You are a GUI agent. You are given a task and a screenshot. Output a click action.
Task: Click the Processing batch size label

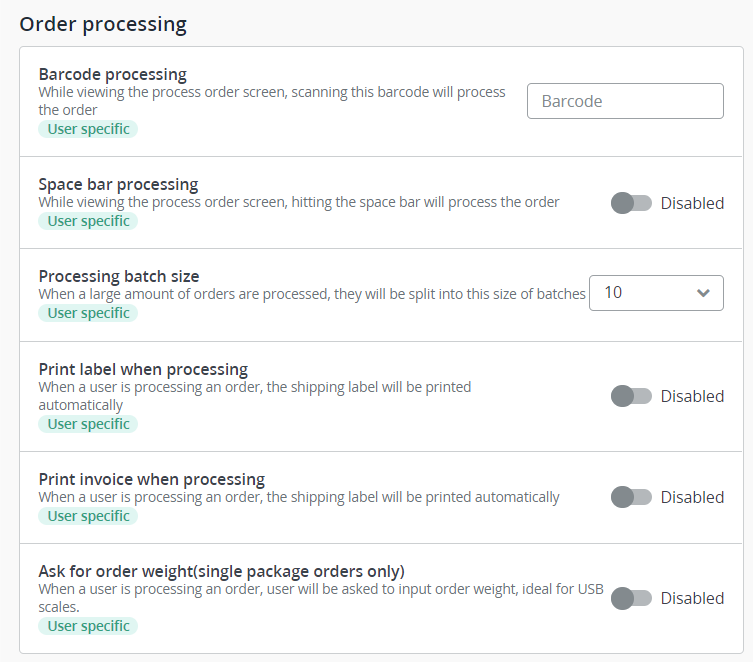(118, 276)
